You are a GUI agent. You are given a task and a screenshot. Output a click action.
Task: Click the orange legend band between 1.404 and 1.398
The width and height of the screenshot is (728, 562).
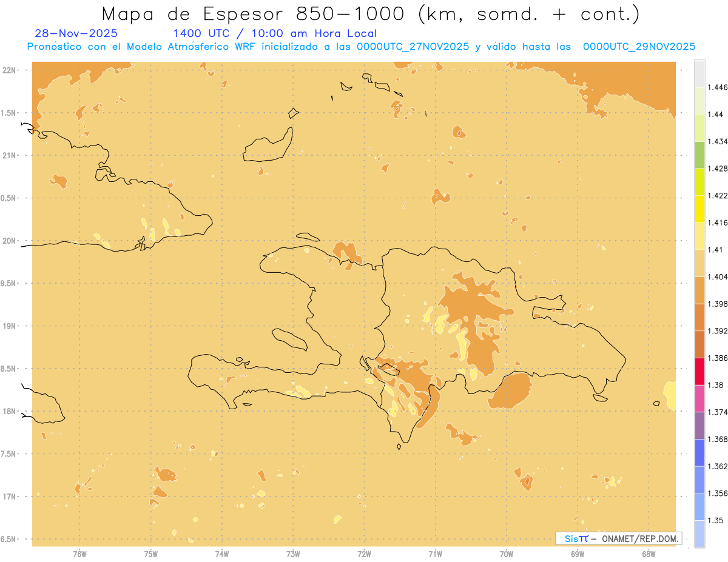click(x=699, y=290)
